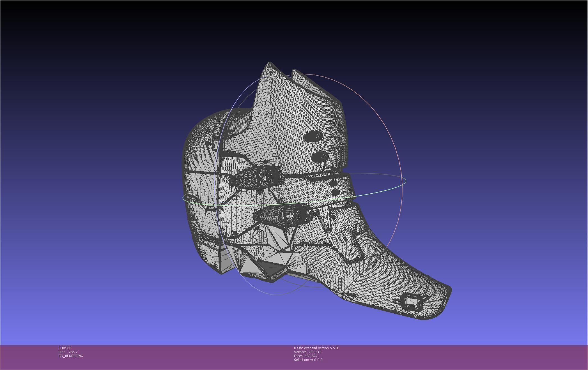Image resolution: width=588 pixels, height=370 pixels.
Task: Click the 'Selection: v: 0 f: 0' text
Action: (x=308, y=360)
